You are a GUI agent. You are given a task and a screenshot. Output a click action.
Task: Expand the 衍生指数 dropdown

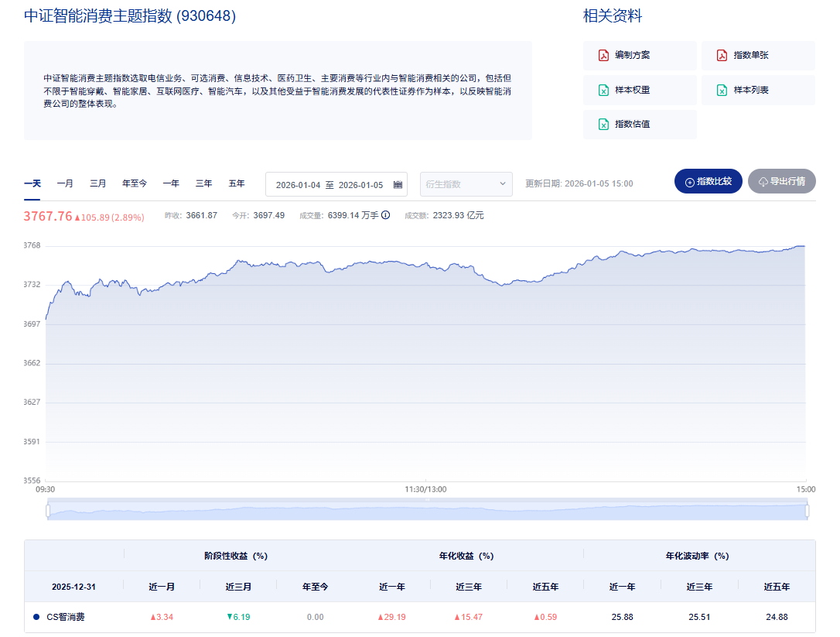tap(466, 184)
